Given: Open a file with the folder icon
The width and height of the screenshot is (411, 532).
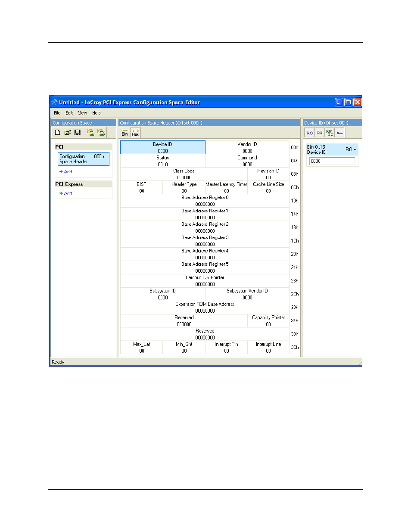Looking at the screenshot, I should point(68,133).
